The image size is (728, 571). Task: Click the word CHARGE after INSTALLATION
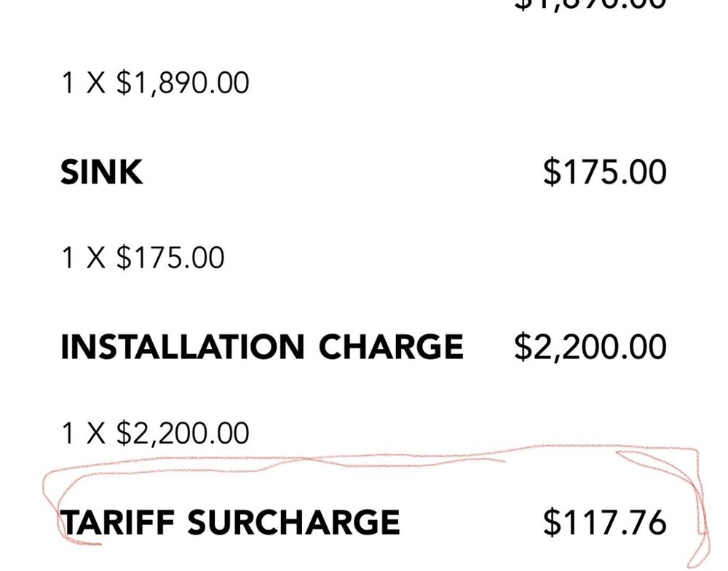tap(391, 347)
